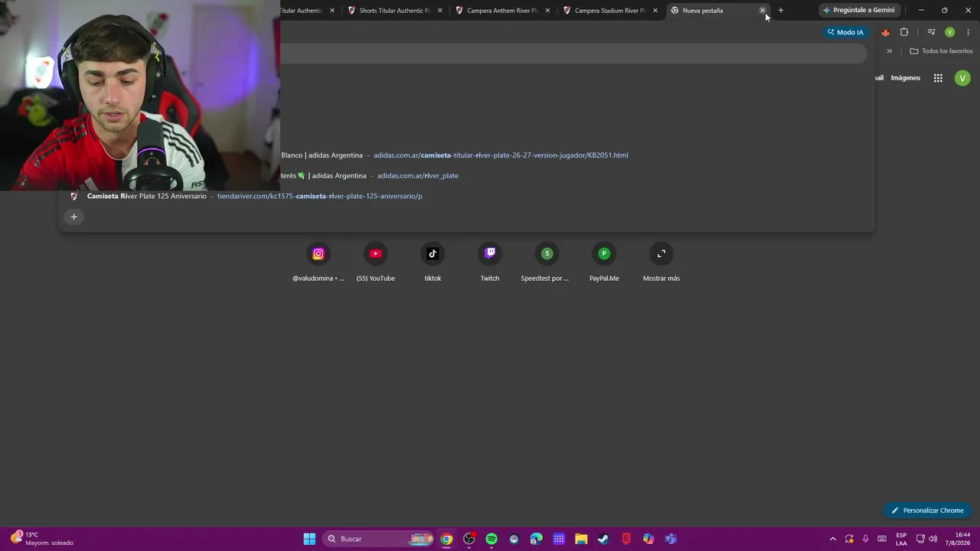980x551 pixels.
Task: Open Steam from the taskbar
Action: click(x=603, y=539)
